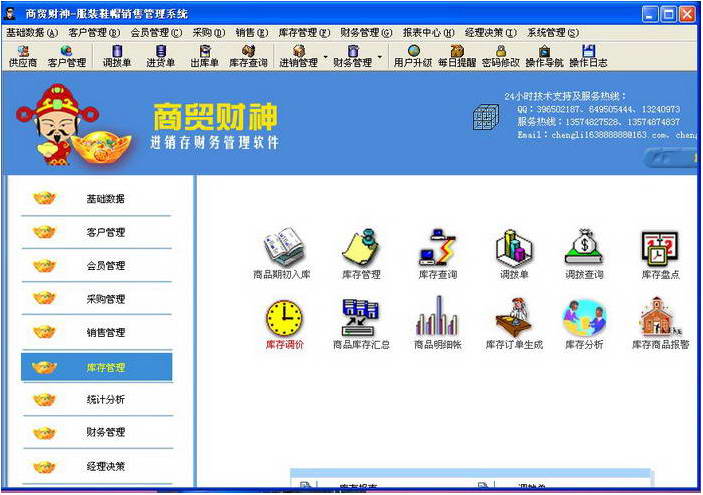
Task: Click 库存管理 pinned note icon
Action: 361,247
